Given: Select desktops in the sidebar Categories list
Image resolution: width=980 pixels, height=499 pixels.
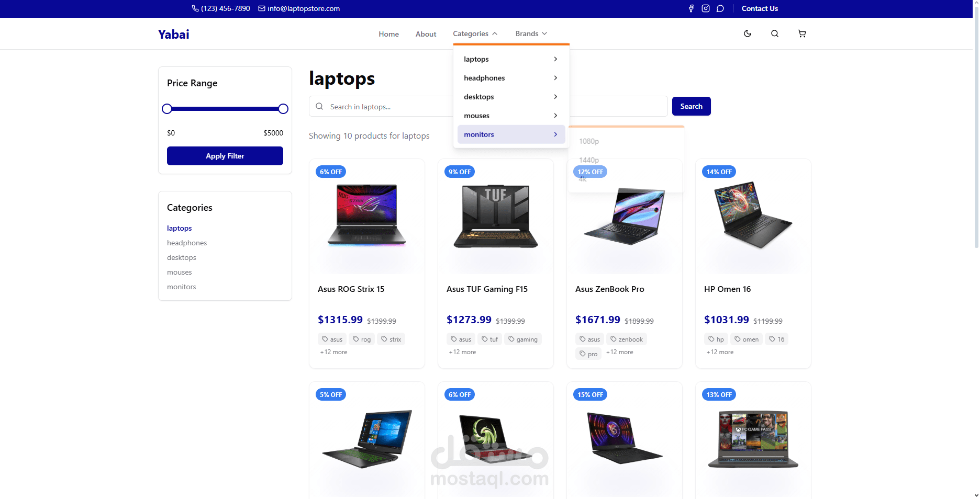Looking at the screenshot, I should click(182, 257).
